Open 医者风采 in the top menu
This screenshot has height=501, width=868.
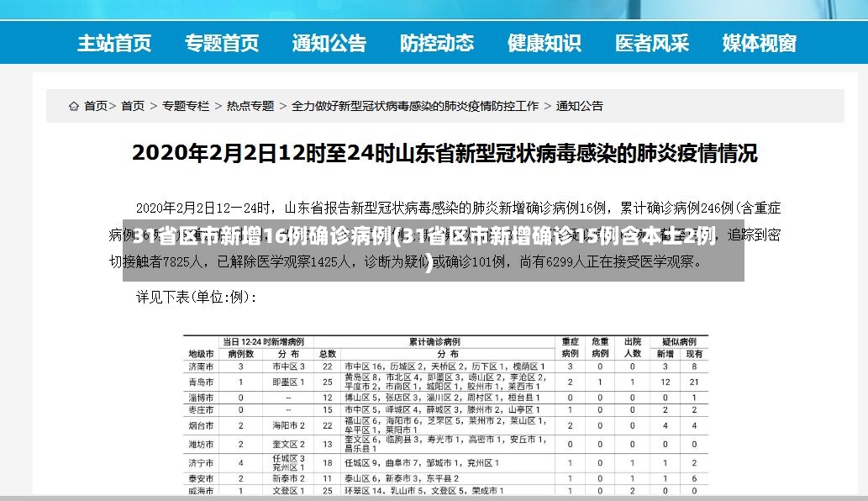652,43
